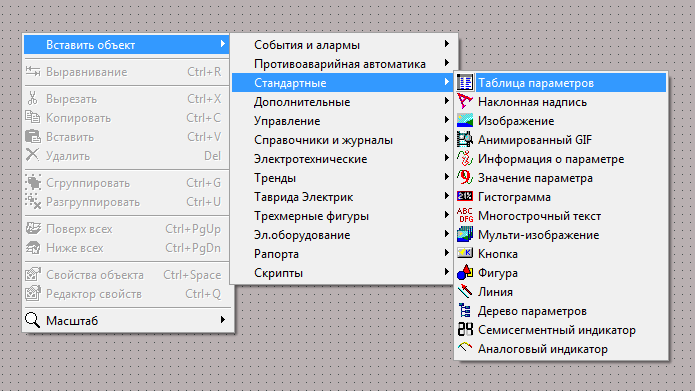Viewport: 695px width, 391px height.
Task: Click the Семисегментный индикатор icon
Action: 465,329
